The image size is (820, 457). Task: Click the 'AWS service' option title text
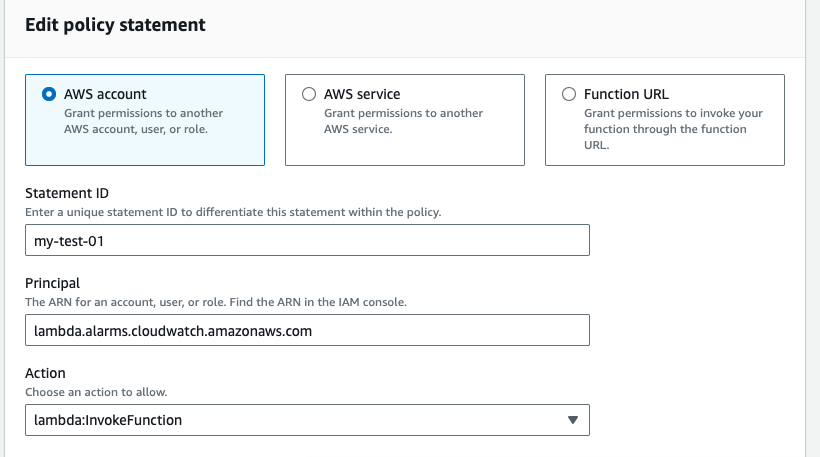tap(362, 94)
